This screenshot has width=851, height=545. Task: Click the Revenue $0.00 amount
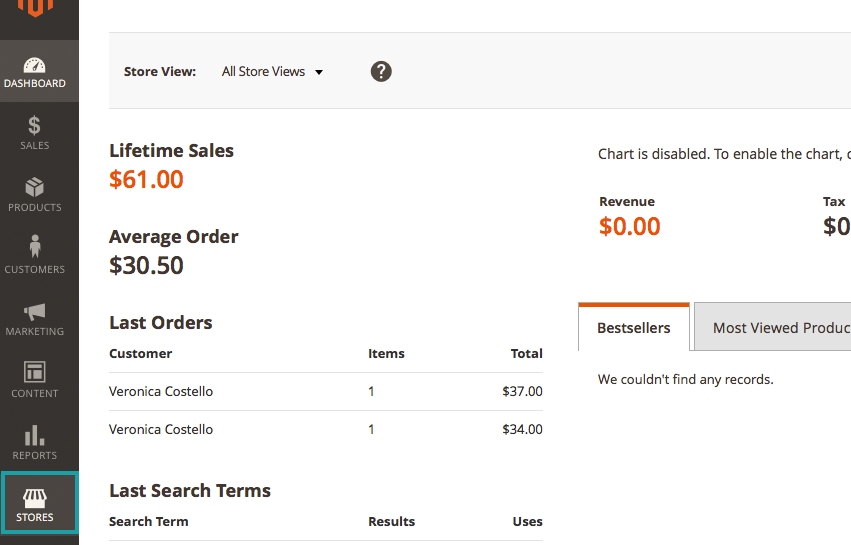(x=630, y=227)
